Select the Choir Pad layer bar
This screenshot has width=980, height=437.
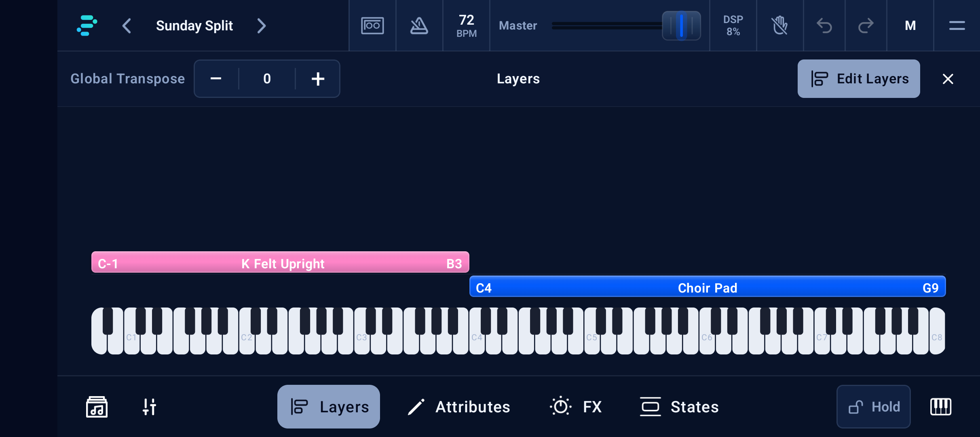point(708,287)
